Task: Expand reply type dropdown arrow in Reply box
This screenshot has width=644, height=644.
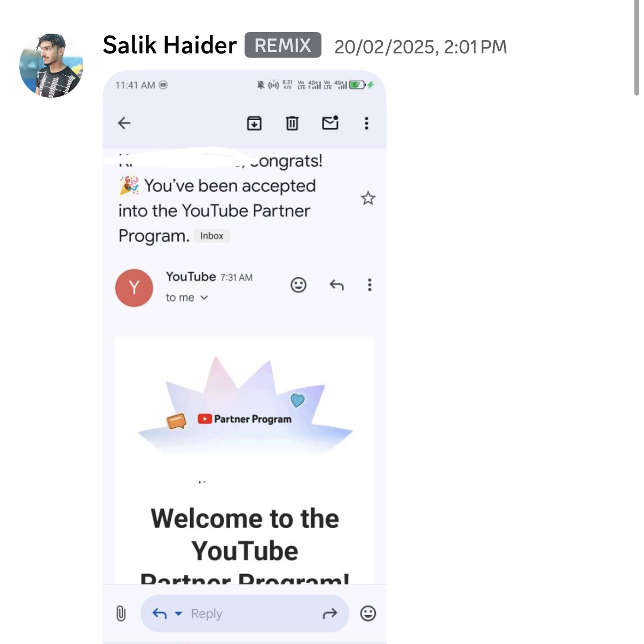Action: tap(178, 614)
